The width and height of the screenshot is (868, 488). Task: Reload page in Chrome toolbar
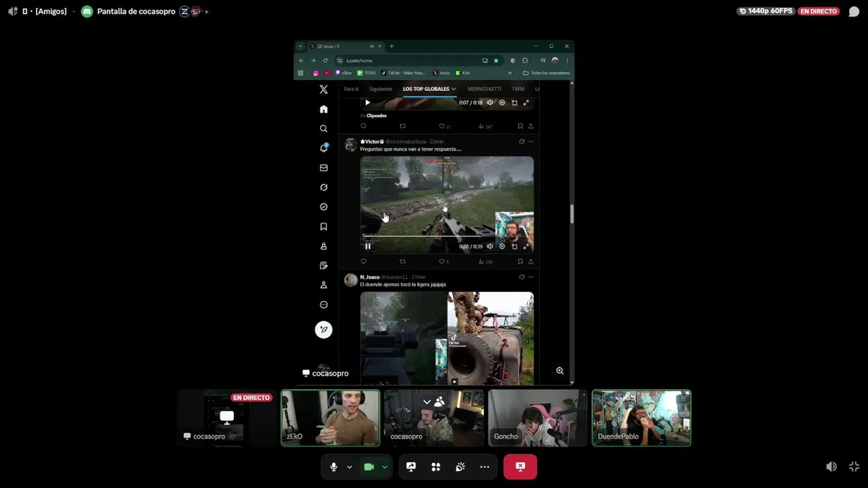[325, 60]
